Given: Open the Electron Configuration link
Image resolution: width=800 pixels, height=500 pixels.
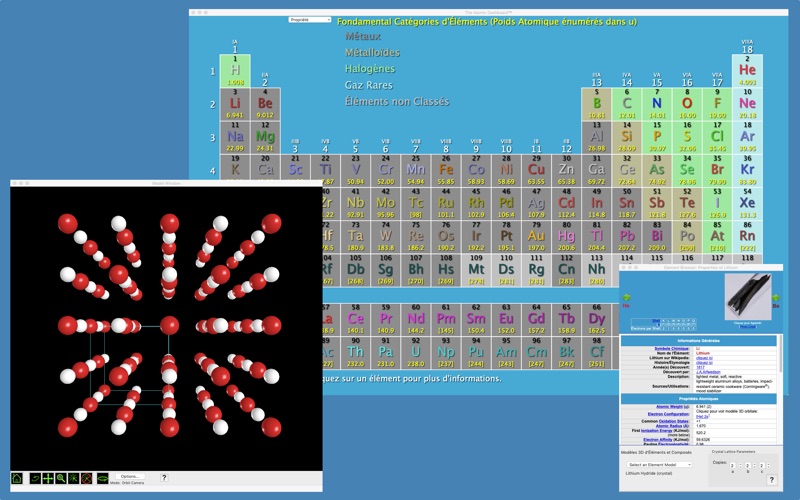Looking at the screenshot, I should click(x=668, y=414).
